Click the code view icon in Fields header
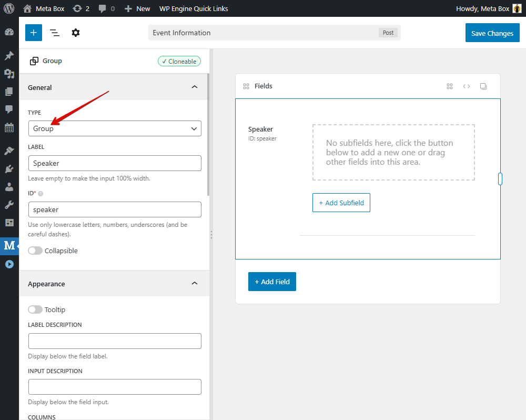The height and width of the screenshot is (420, 526). click(x=467, y=86)
